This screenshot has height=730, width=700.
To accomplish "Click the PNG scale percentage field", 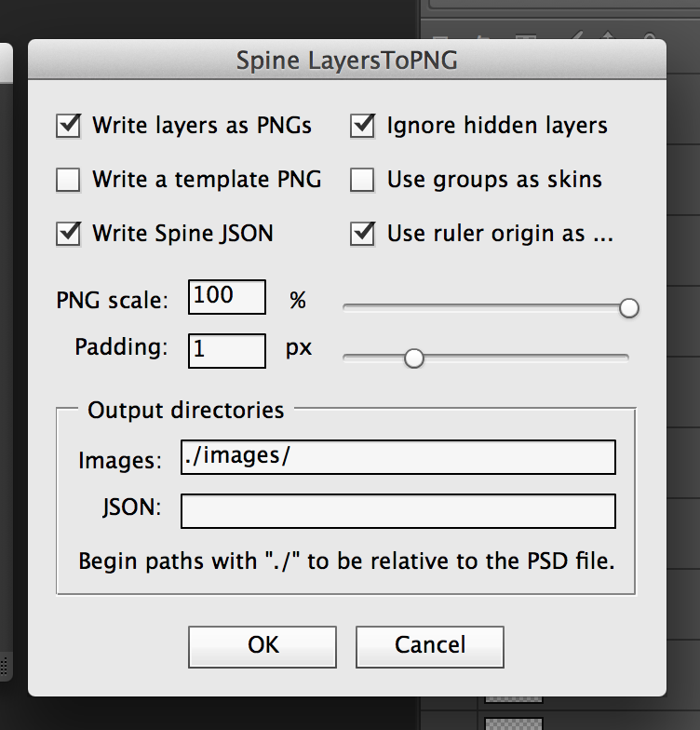I will (227, 297).
